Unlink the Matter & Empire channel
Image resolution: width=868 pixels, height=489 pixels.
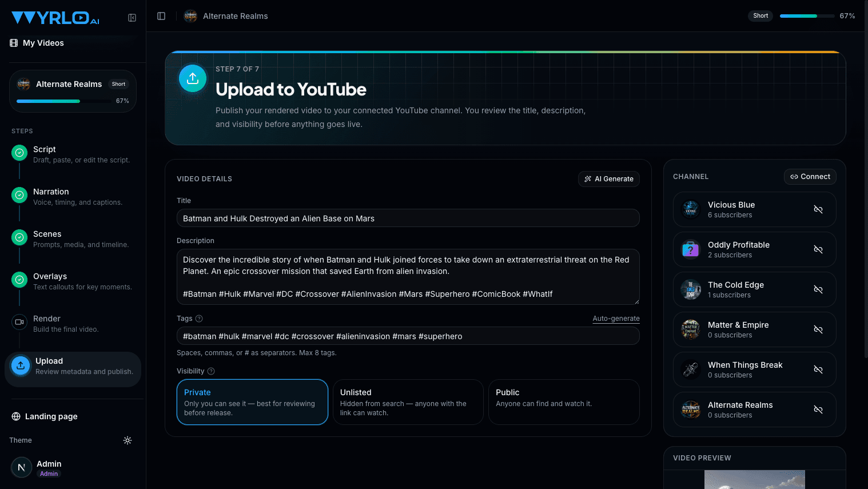point(818,329)
